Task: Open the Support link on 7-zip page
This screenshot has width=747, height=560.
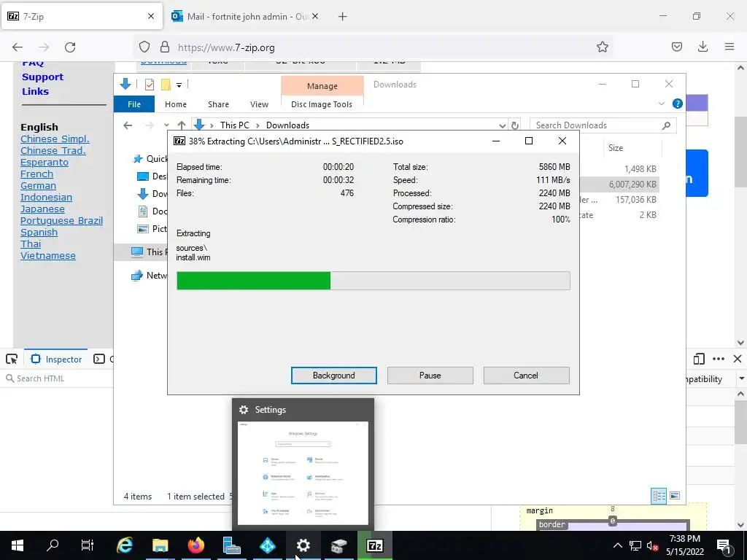Action: pyautogui.click(x=42, y=77)
